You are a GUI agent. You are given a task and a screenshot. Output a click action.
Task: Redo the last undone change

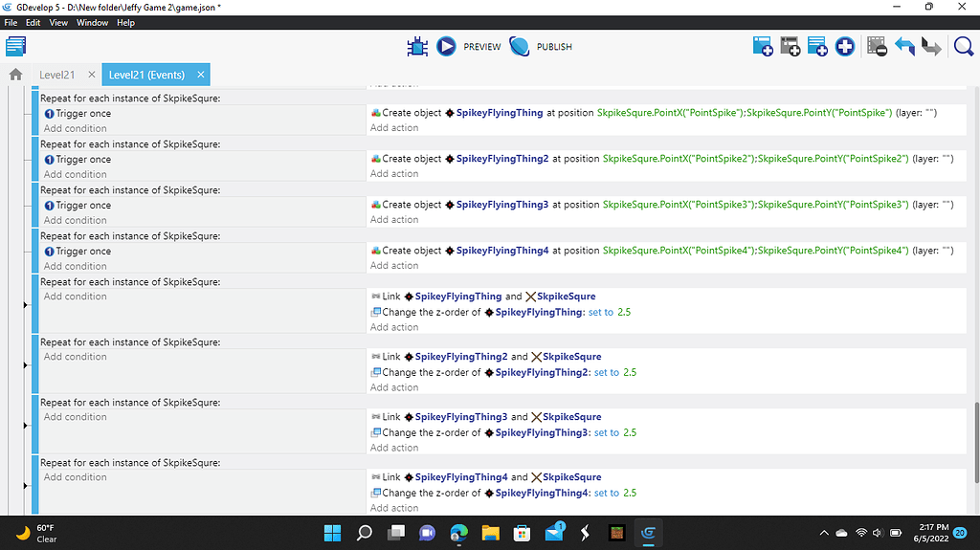pyautogui.click(x=931, y=46)
